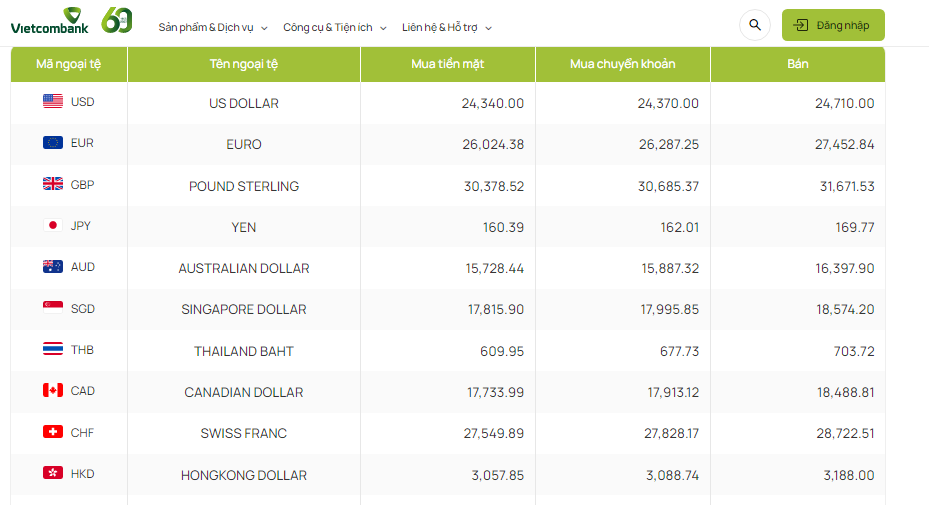Image resolution: width=929 pixels, height=505 pixels.
Task: Click the 60th anniversary badge icon
Action: (118, 20)
